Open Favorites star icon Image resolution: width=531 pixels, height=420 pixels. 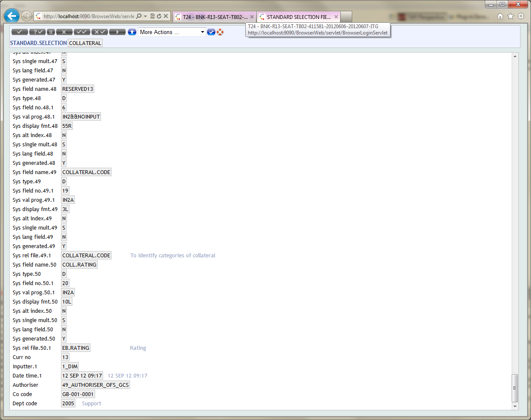pos(511,16)
